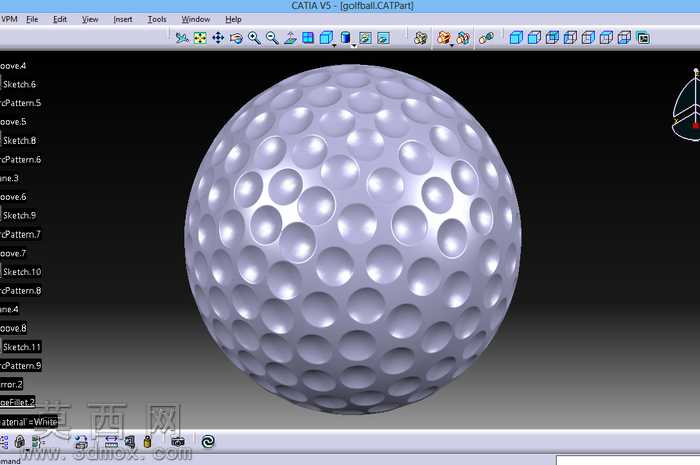Select 'rcPattern.9' in the tree

click(x=21, y=365)
